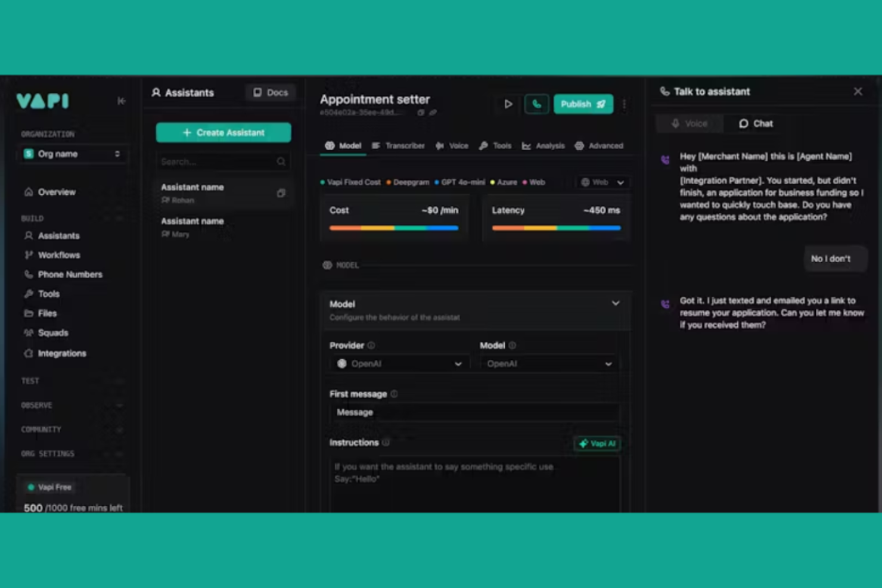Image resolution: width=882 pixels, height=588 pixels.
Task: Close the Talk to assistant panel
Action: point(858,91)
